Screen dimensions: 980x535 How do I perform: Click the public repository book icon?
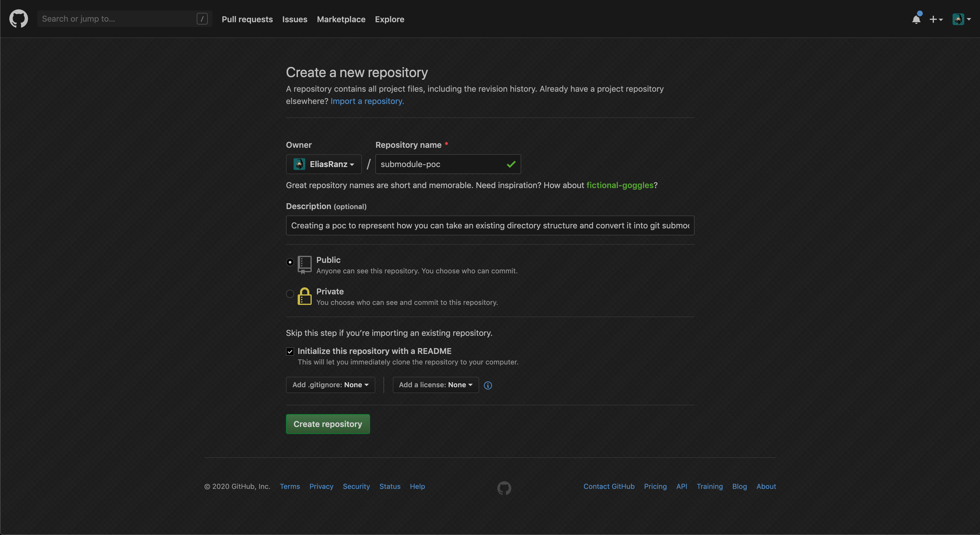(x=304, y=265)
